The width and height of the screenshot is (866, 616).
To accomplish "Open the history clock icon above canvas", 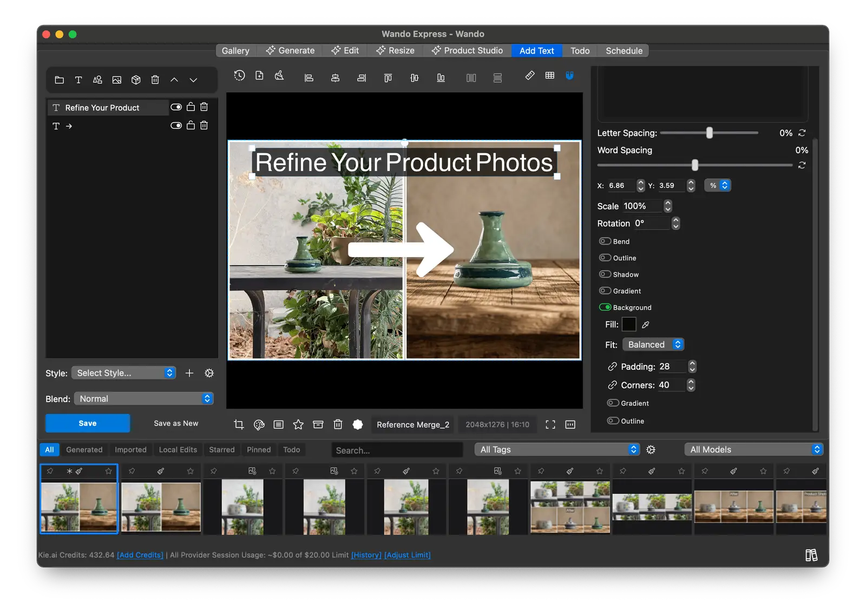I will [240, 76].
